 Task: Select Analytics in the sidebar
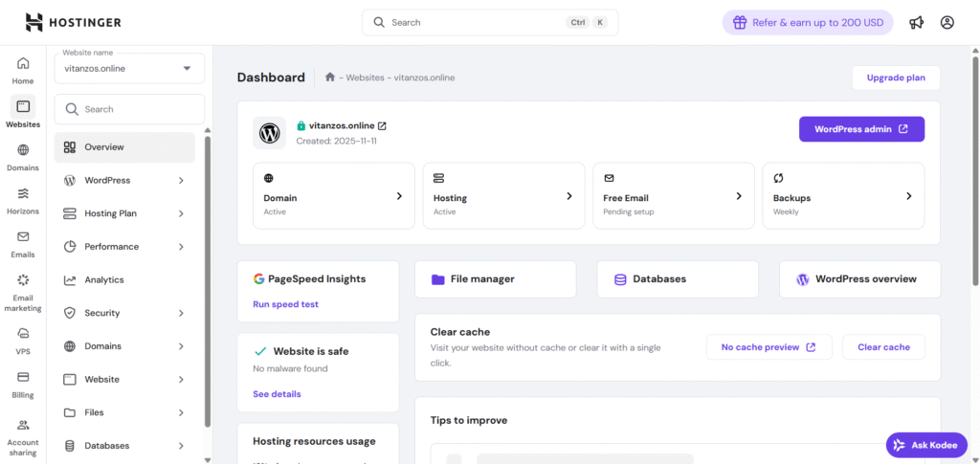click(103, 279)
